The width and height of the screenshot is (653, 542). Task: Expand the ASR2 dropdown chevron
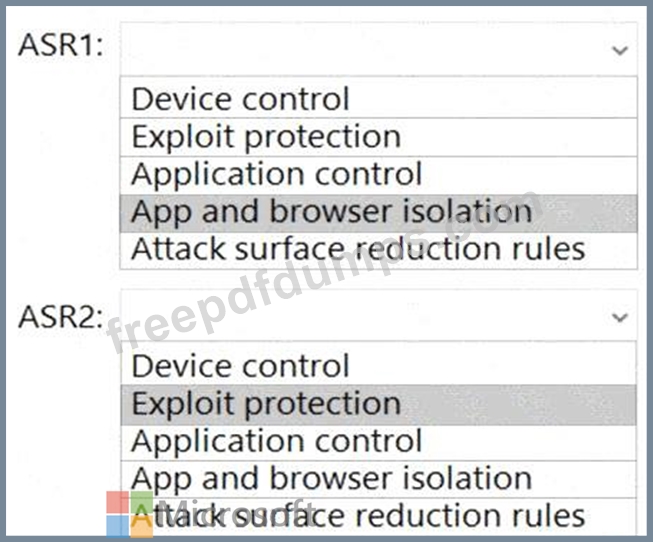click(x=620, y=317)
